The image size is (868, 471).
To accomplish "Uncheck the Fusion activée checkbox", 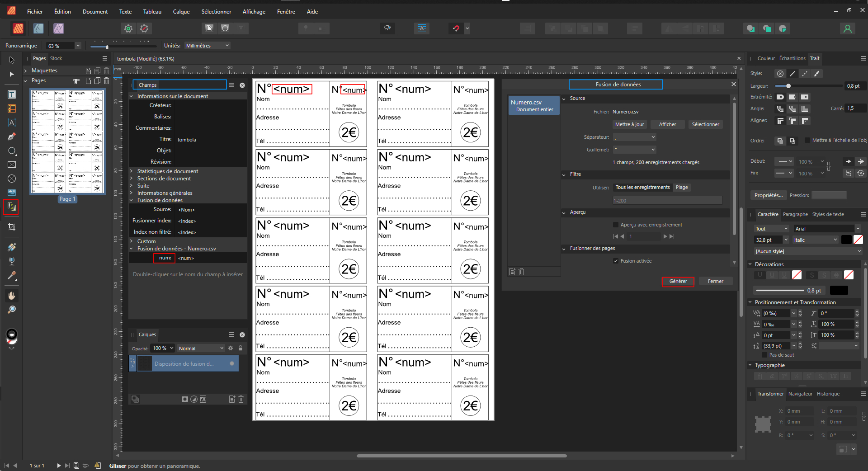I will click(616, 261).
